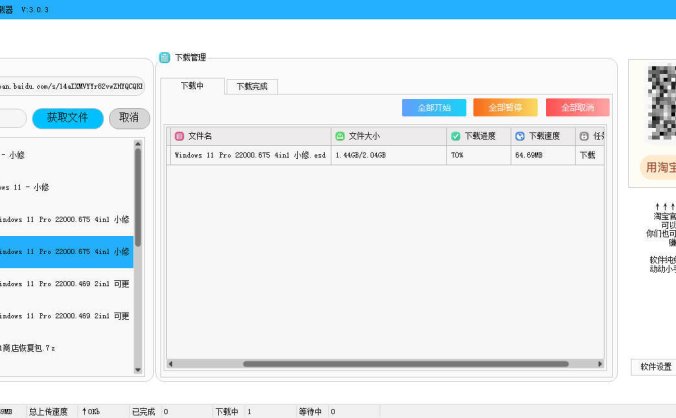Click the extraction code input field

13,118
